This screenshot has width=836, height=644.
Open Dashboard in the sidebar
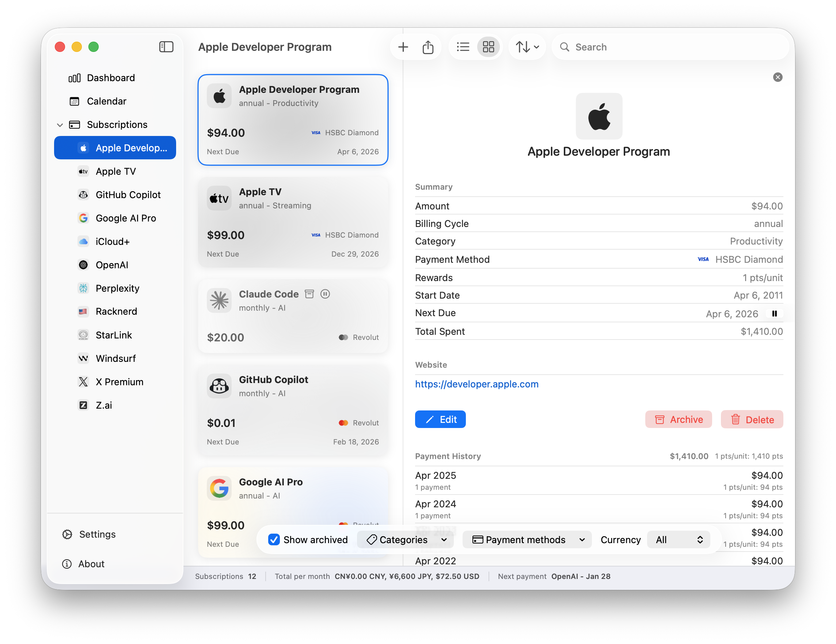pyautogui.click(x=111, y=78)
